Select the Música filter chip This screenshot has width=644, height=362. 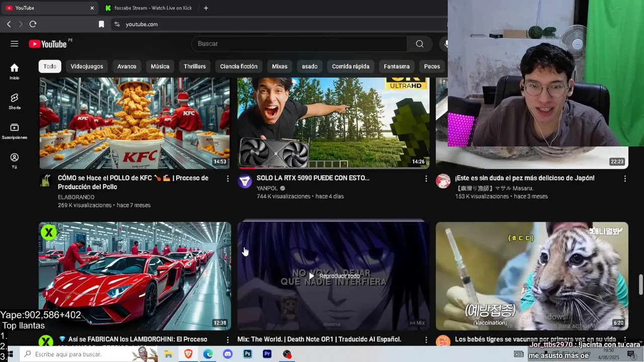click(160, 66)
